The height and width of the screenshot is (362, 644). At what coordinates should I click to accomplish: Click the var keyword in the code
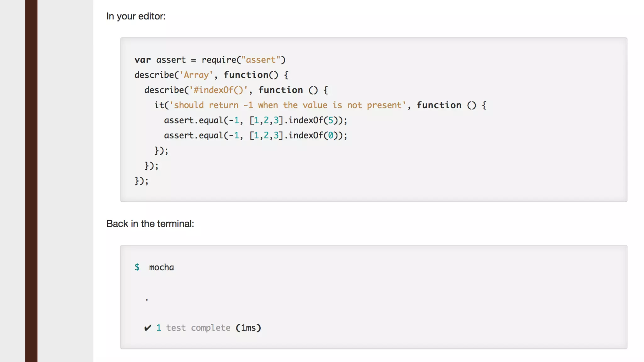pos(142,60)
